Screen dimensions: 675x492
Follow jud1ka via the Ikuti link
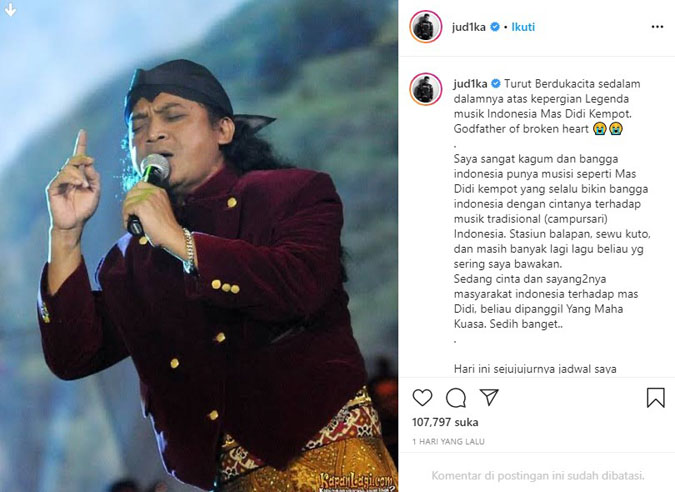[x=523, y=27]
